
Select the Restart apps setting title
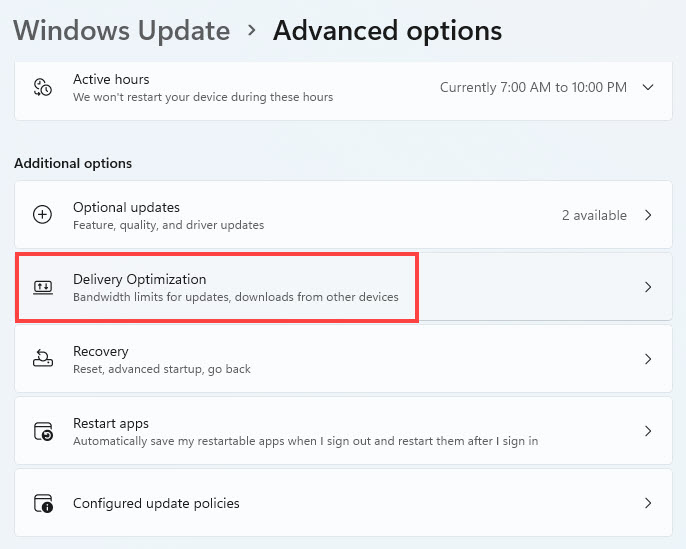110,423
